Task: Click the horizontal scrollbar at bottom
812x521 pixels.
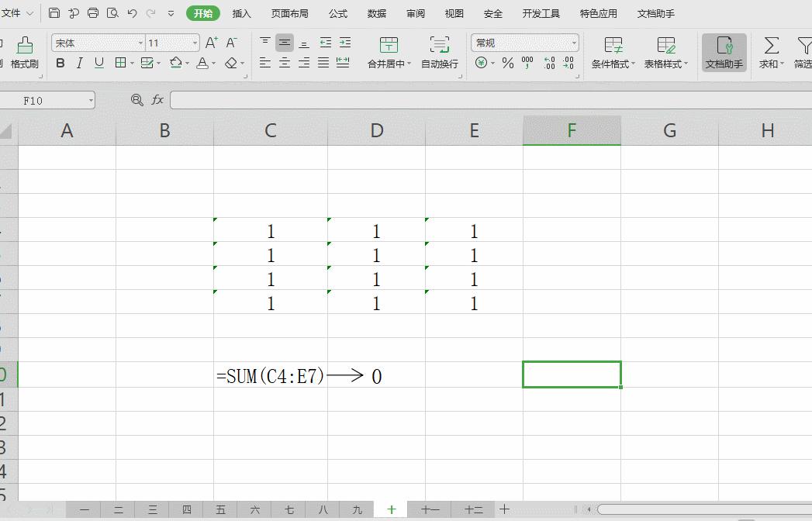Action: [x=704, y=509]
